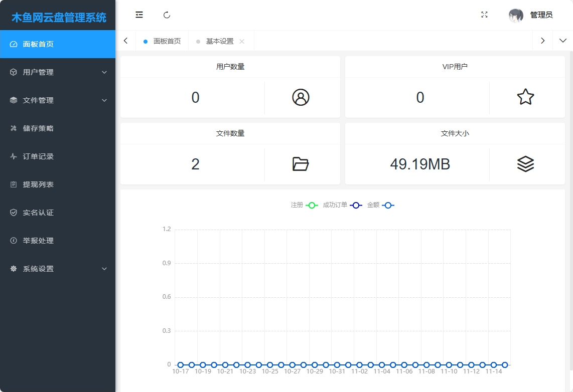
Task: Click the cube icon beside 用户管理
Action: point(14,72)
